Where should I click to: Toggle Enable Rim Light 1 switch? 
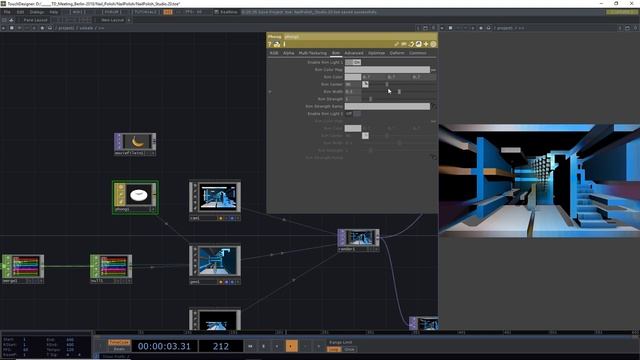click(353, 62)
